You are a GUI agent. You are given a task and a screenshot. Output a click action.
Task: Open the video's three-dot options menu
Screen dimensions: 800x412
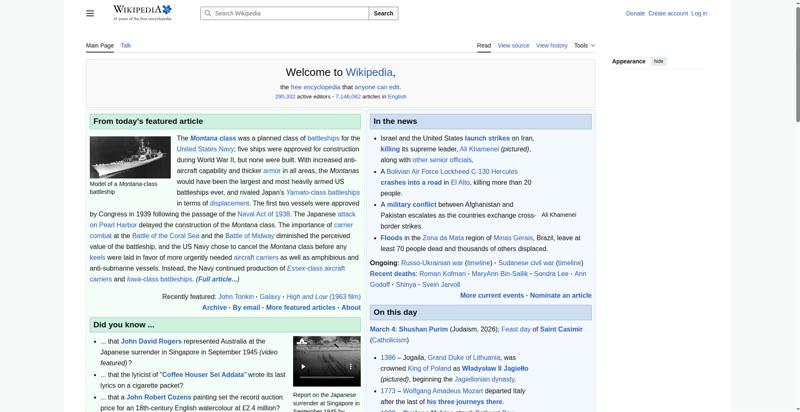tap(351, 366)
